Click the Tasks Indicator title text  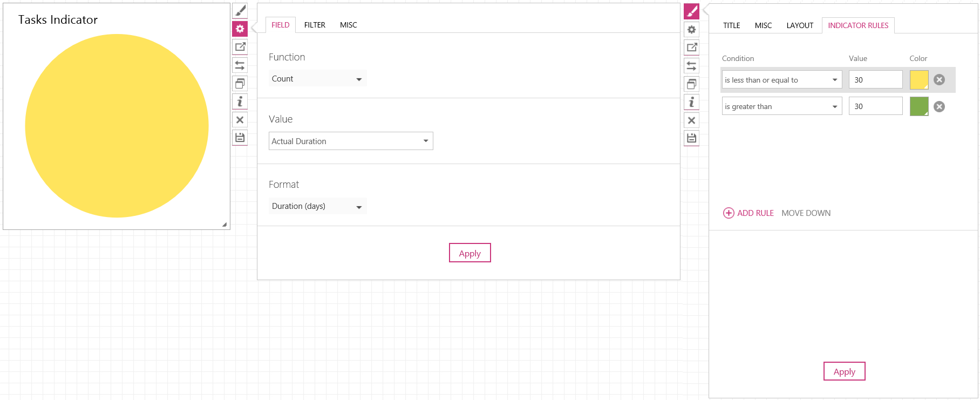point(58,19)
